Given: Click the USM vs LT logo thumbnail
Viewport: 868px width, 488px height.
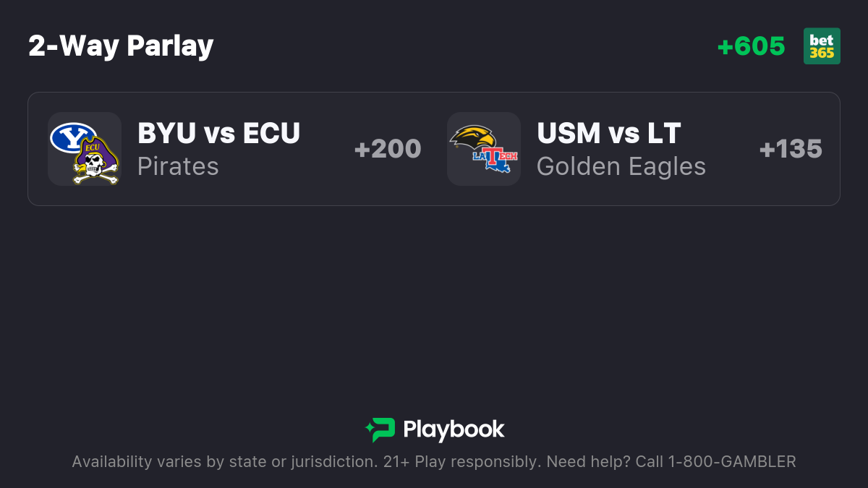Looking at the screenshot, I should point(484,149).
